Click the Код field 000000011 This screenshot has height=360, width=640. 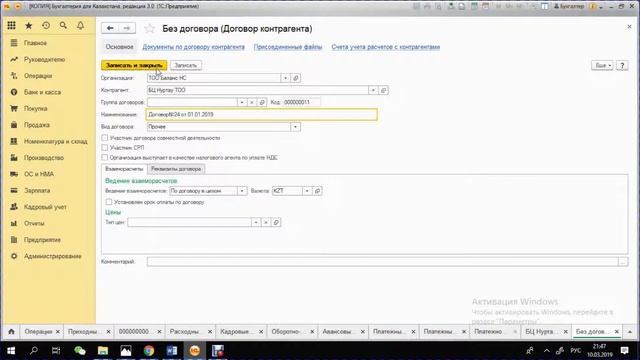pyautogui.click(x=301, y=102)
